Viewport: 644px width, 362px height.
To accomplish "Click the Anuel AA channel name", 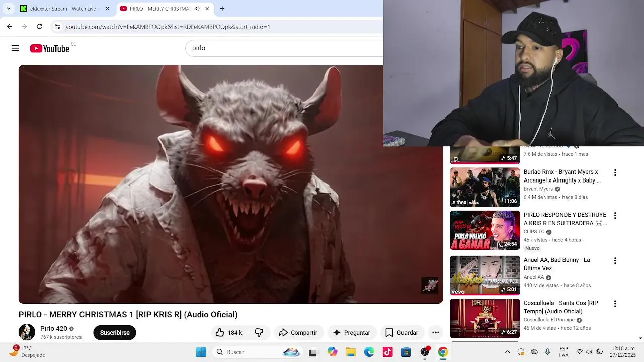I will [x=534, y=277].
